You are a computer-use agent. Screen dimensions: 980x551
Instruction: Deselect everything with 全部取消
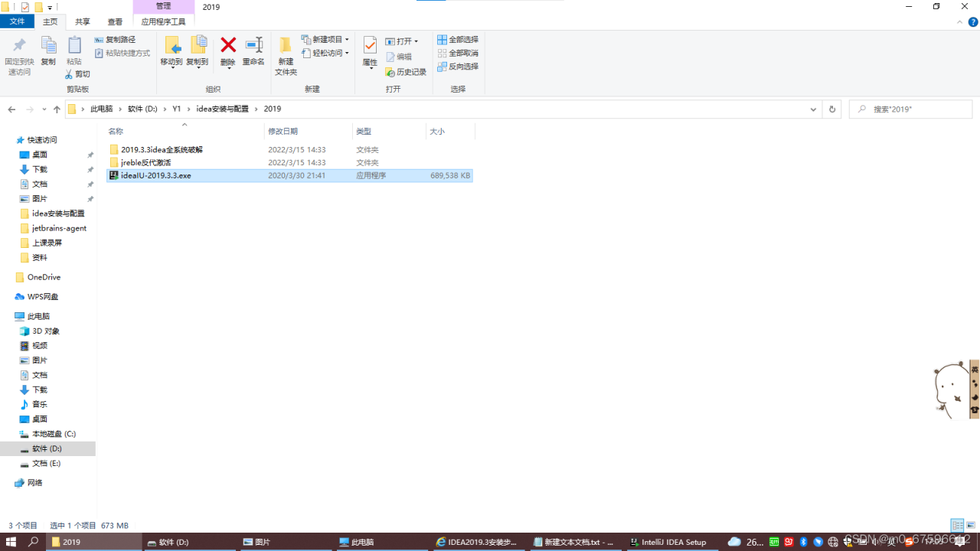click(x=458, y=54)
